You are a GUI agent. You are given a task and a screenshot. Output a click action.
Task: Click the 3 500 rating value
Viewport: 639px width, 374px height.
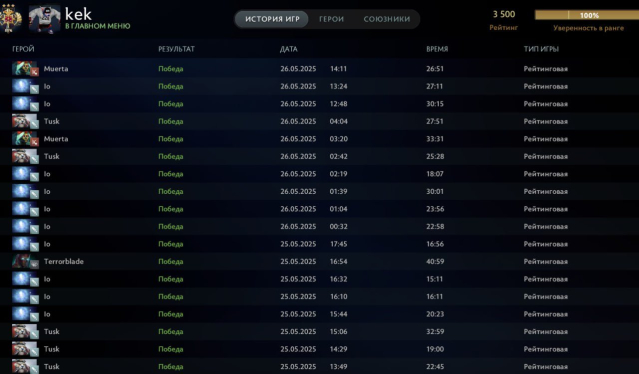coord(504,14)
